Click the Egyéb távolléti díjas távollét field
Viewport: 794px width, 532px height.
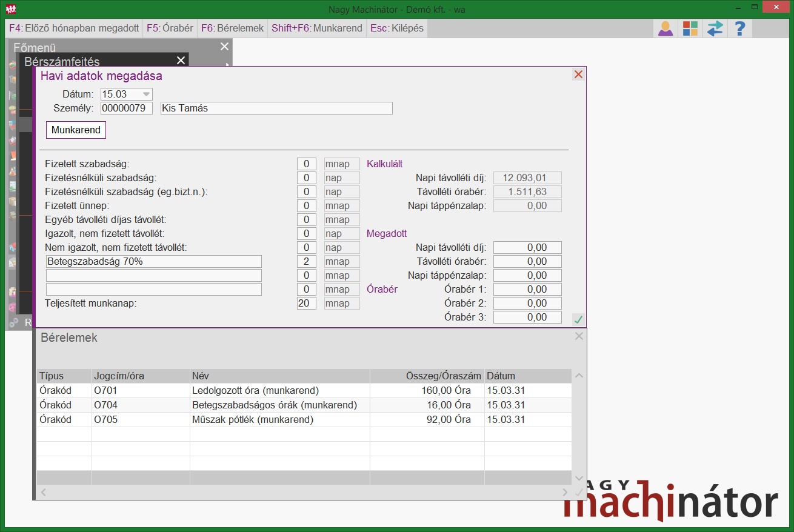[x=307, y=219]
